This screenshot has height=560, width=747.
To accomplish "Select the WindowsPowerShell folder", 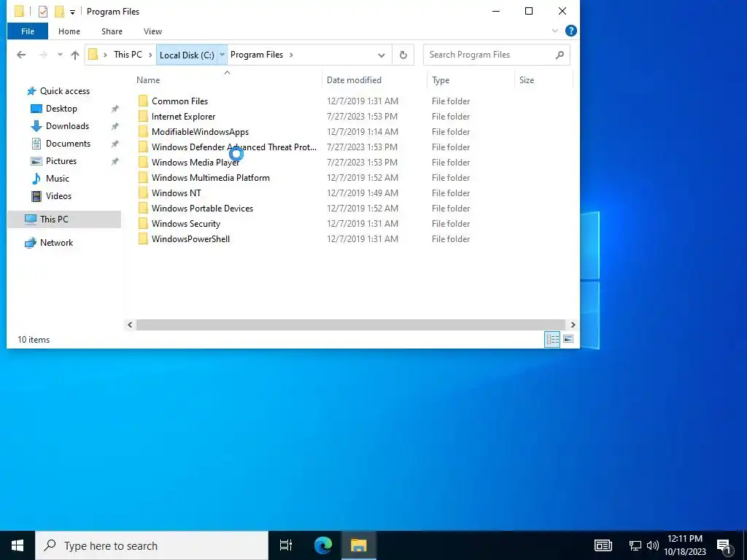I will click(190, 239).
